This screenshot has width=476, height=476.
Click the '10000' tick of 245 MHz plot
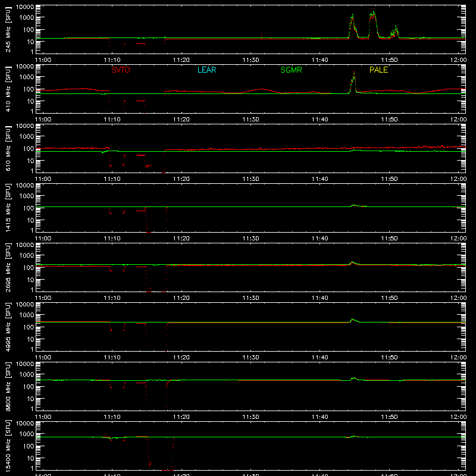pos(25,7)
